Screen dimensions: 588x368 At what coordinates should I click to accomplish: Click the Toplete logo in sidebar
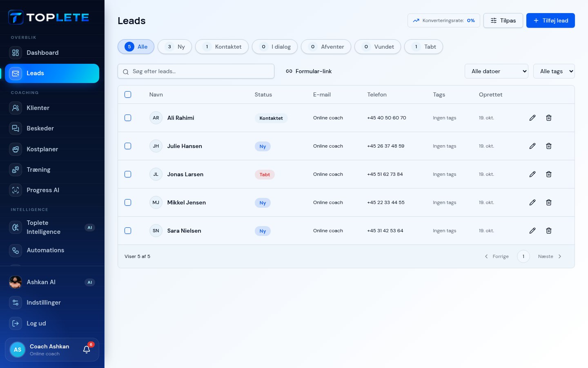pyautogui.click(x=49, y=18)
